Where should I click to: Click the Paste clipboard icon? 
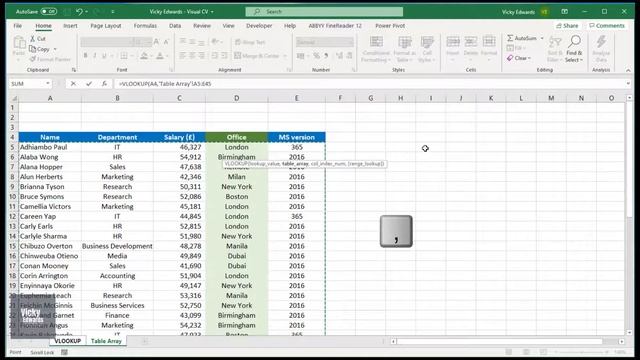19,42
